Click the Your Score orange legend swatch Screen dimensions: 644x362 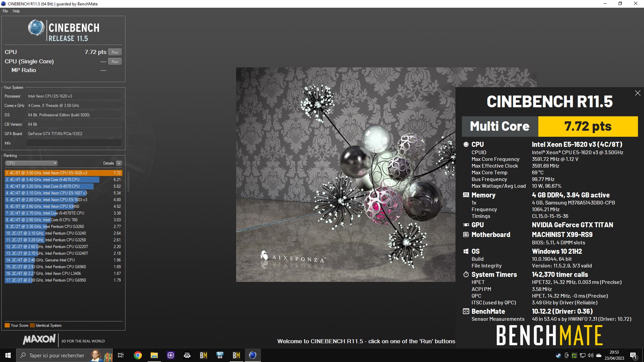[7, 325]
